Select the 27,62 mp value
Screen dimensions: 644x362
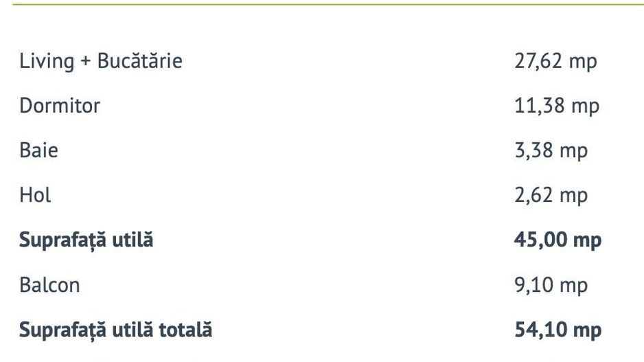click(555, 61)
